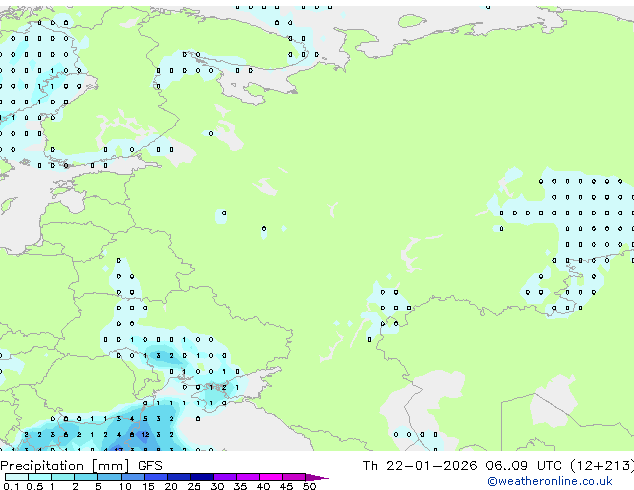The width and height of the screenshot is (634, 490).
Task: Click the '0.1' legend scale label
Action: 11,486
